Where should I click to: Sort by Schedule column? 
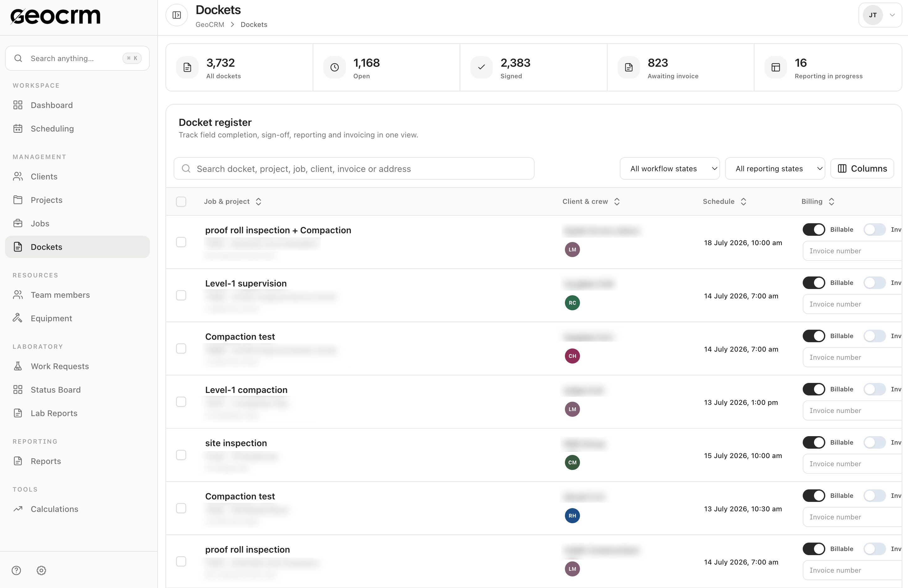coord(724,201)
